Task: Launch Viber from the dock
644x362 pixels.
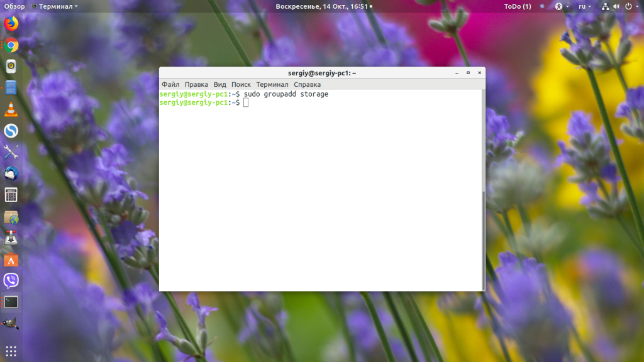Action: (11, 280)
